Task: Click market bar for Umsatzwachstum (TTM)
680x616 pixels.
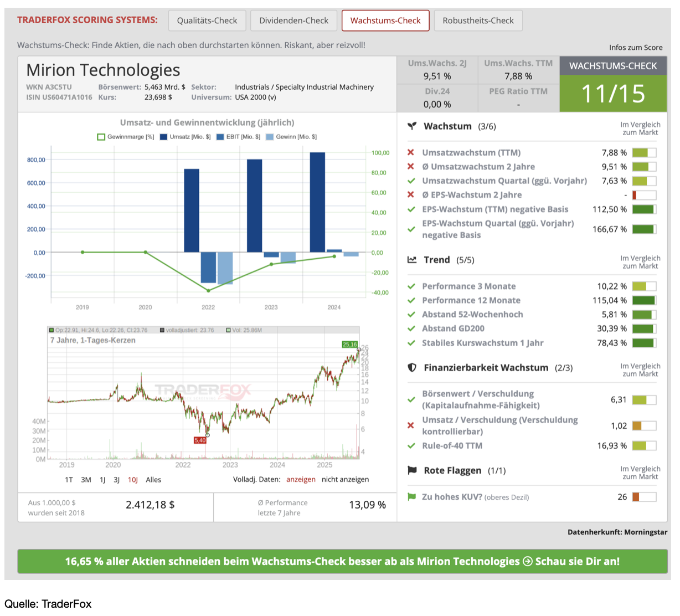Action: pos(644,152)
